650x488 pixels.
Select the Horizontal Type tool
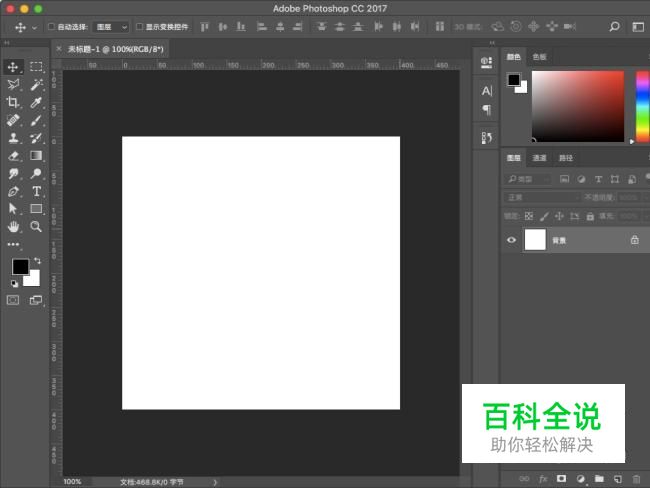click(36, 191)
